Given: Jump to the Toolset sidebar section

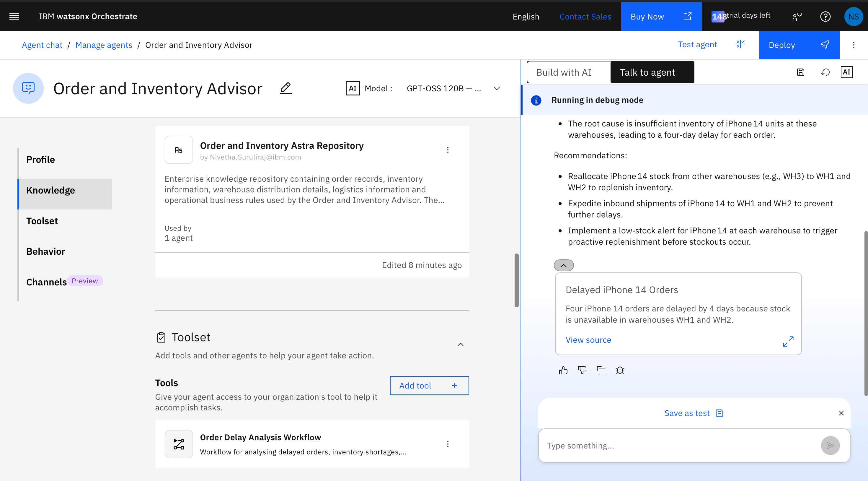Looking at the screenshot, I should click(65, 221).
